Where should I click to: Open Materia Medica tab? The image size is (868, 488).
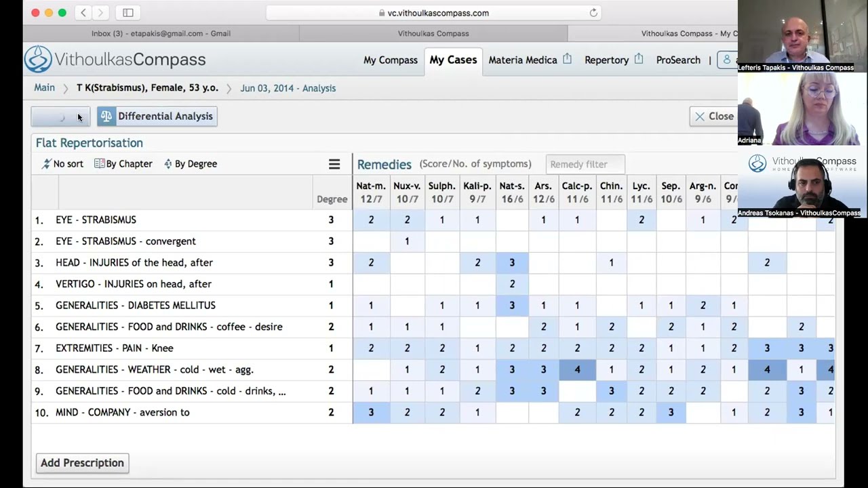523,60
